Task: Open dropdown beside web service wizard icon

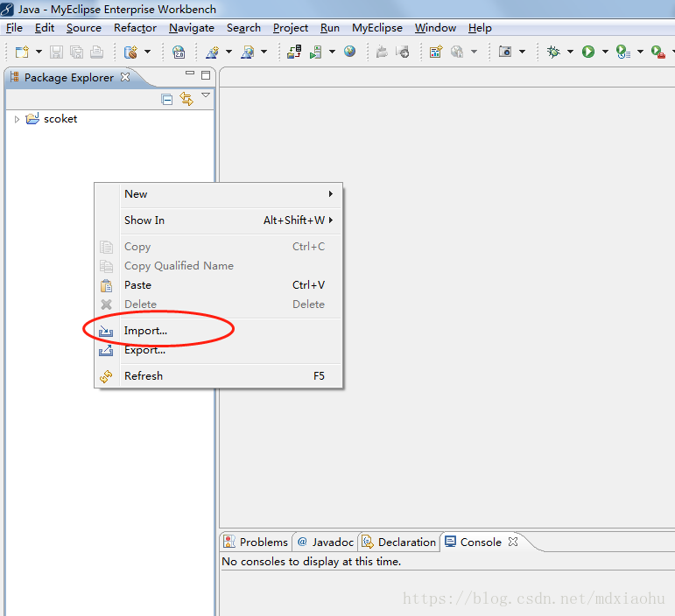Action: [x=229, y=52]
